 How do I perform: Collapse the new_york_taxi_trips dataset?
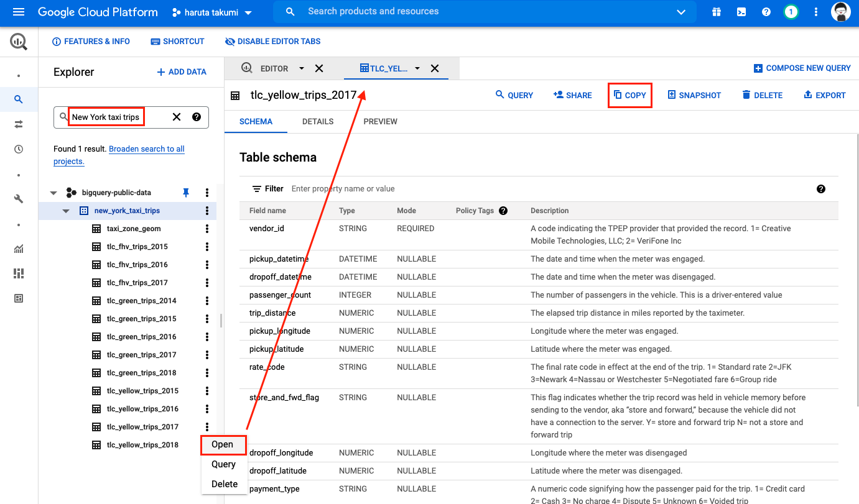point(66,210)
